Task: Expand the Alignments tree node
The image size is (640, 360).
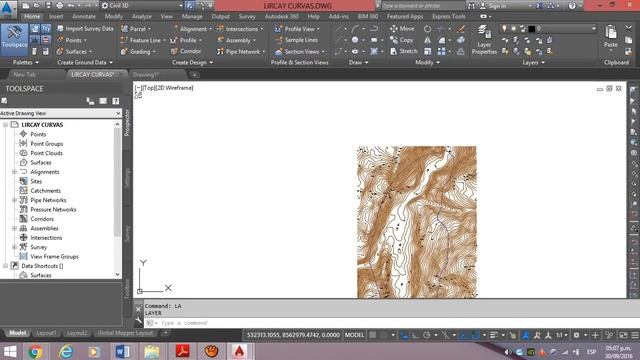Action: click(14, 172)
